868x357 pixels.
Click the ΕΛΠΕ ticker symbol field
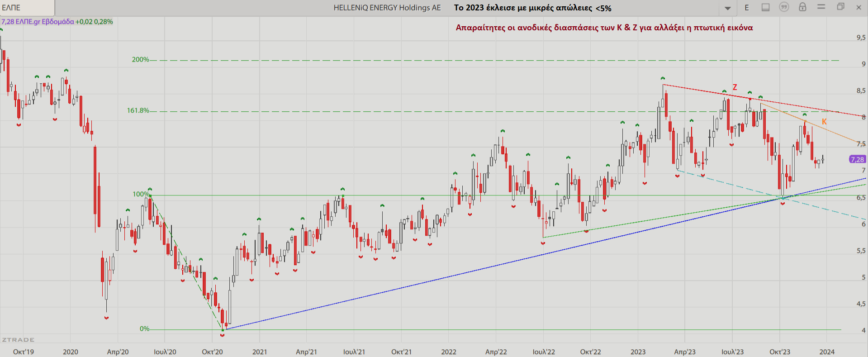[x=27, y=8]
